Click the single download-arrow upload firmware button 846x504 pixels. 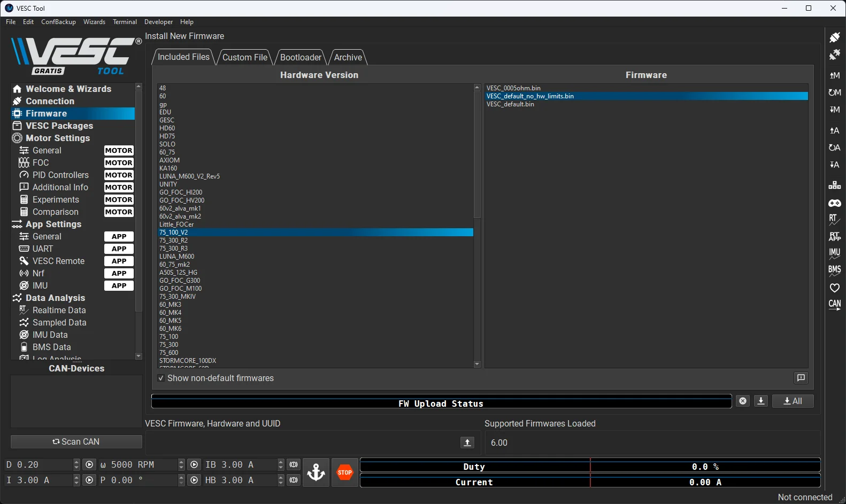point(761,401)
